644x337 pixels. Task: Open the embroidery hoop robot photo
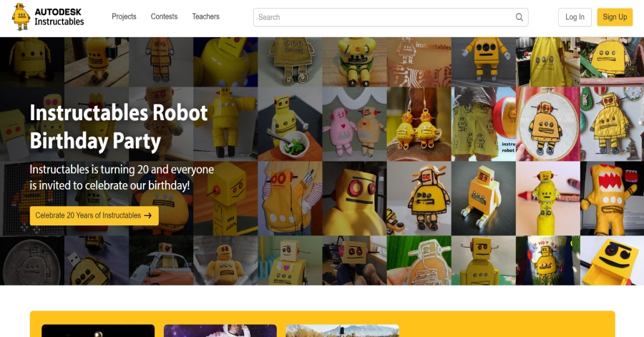coord(548,124)
